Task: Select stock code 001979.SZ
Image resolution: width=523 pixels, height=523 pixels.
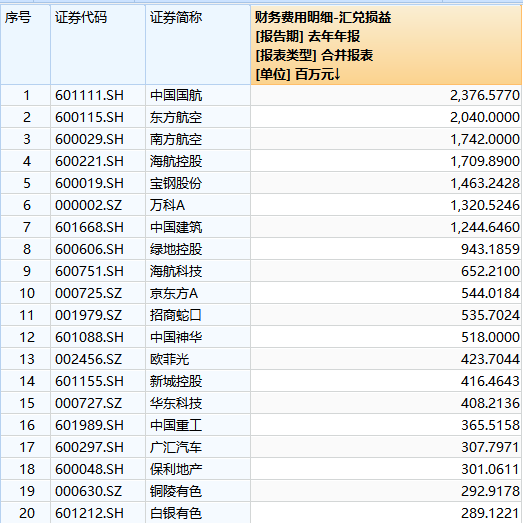Action: (x=88, y=316)
